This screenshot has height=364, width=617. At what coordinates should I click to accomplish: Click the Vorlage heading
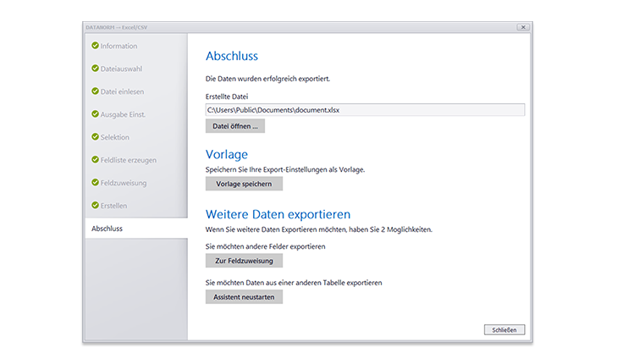tap(227, 154)
